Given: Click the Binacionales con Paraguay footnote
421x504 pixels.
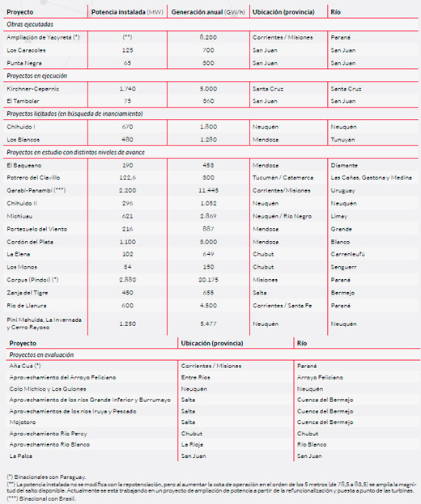Looking at the screenshot, I should [x=46, y=477].
